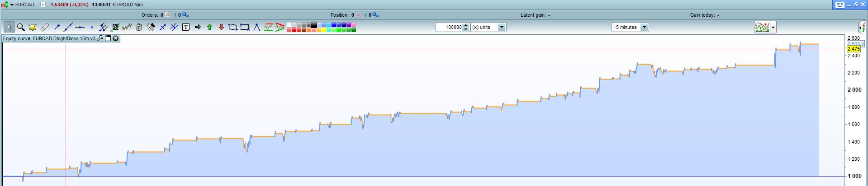Pick the parallel channel lines tool
The height and width of the screenshot is (186, 868).
pyautogui.click(x=103, y=27)
